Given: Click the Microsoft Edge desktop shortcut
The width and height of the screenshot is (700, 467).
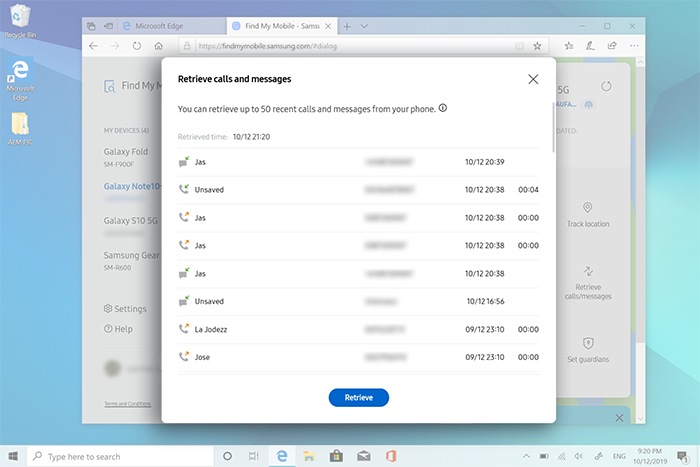Looking at the screenshot, I should (x=20, y=79).
